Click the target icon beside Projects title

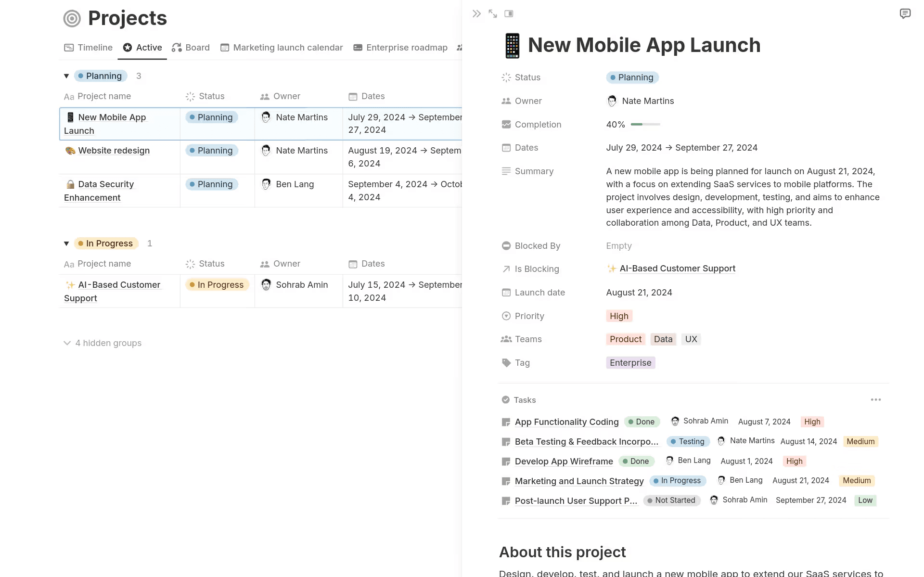coord(71,18)
